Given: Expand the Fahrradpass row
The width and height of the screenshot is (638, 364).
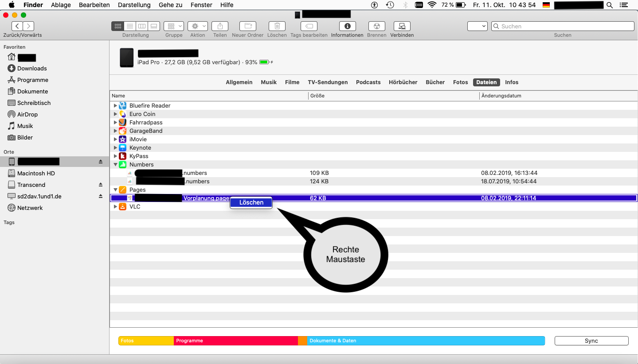Looking at the screenshot, I should 115,122.
